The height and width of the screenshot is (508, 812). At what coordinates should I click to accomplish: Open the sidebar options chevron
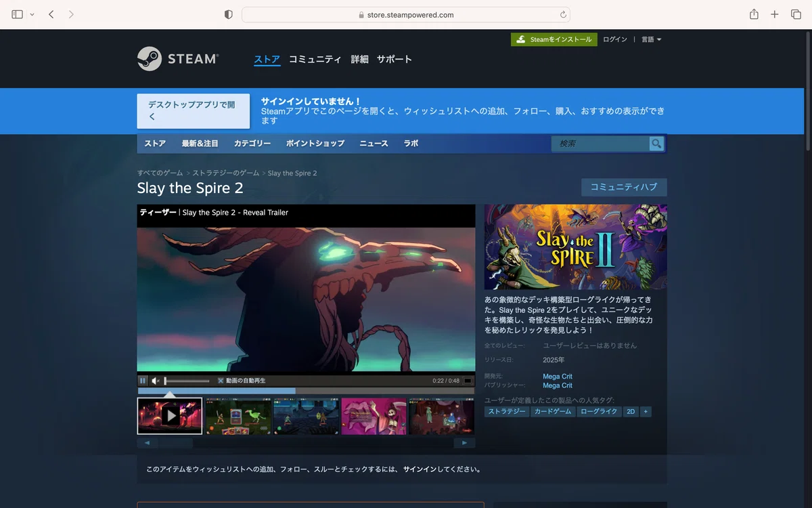coord(32,14)
